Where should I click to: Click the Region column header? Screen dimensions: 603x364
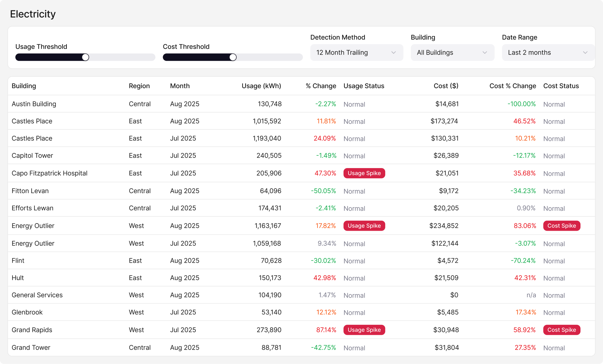139,86
